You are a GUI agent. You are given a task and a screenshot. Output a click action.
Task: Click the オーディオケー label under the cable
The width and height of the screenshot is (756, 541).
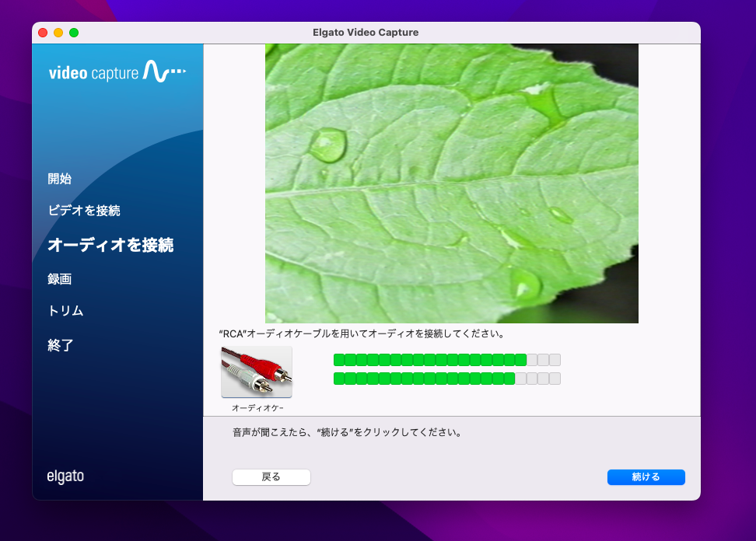coord(257,407)
